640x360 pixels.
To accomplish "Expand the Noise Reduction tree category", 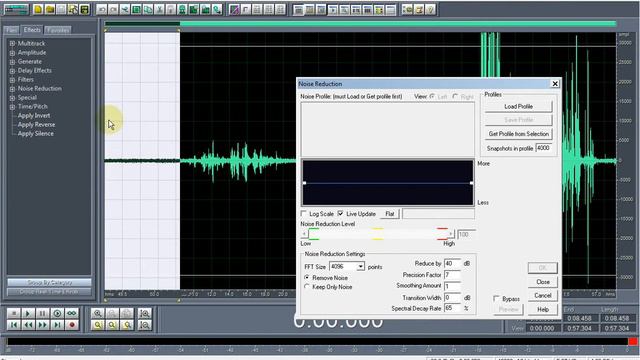I will pyautogui.click(x=12, y=89).
